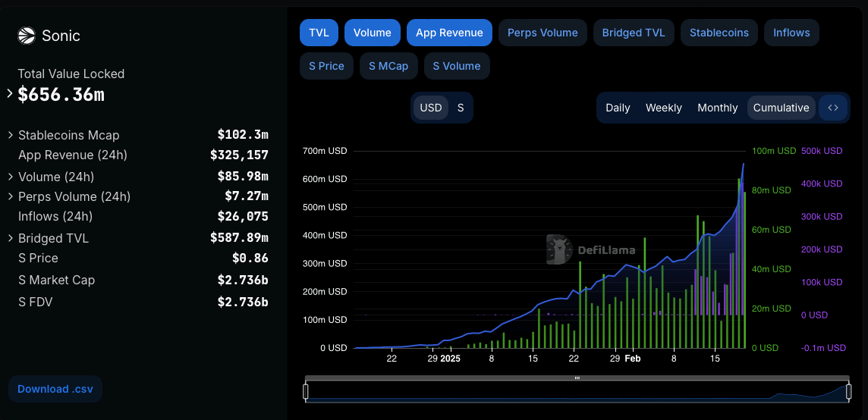The image size is (868, 420).
Task: Click the left handle of range slider
Action: tap(306, 391)
